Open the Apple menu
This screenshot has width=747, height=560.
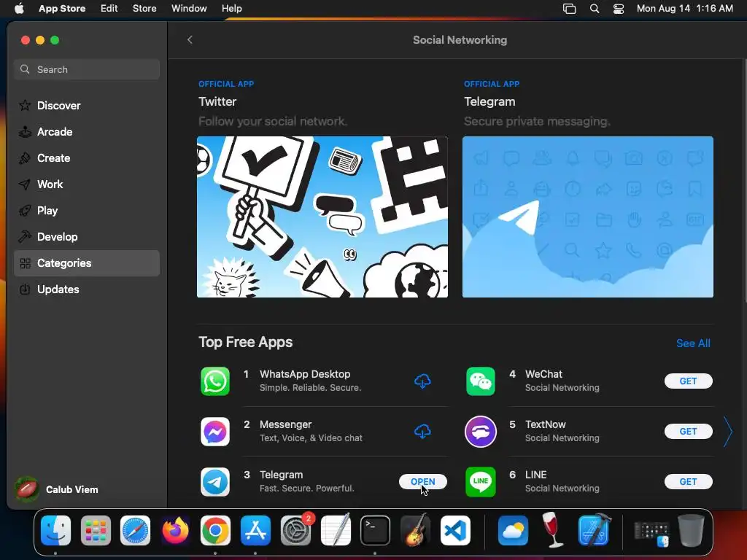(19, 9)
